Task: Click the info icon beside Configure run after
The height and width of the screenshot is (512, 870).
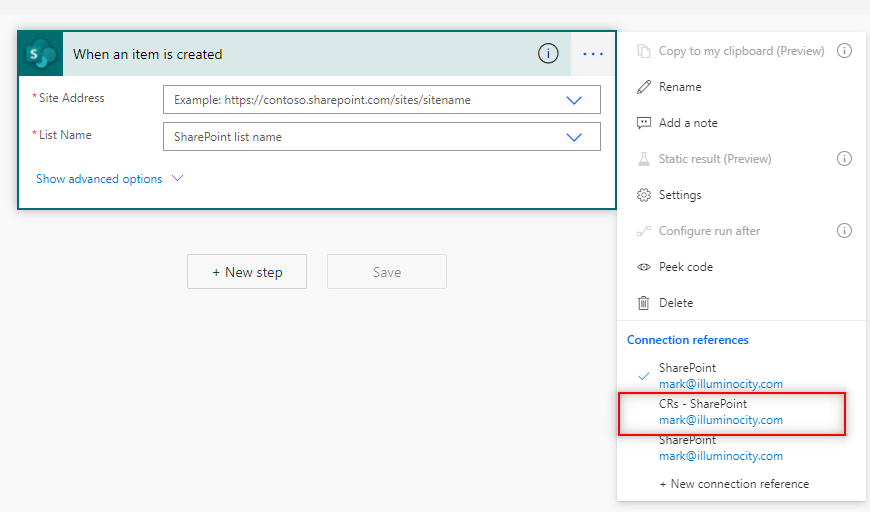Action: coord(844,231)
